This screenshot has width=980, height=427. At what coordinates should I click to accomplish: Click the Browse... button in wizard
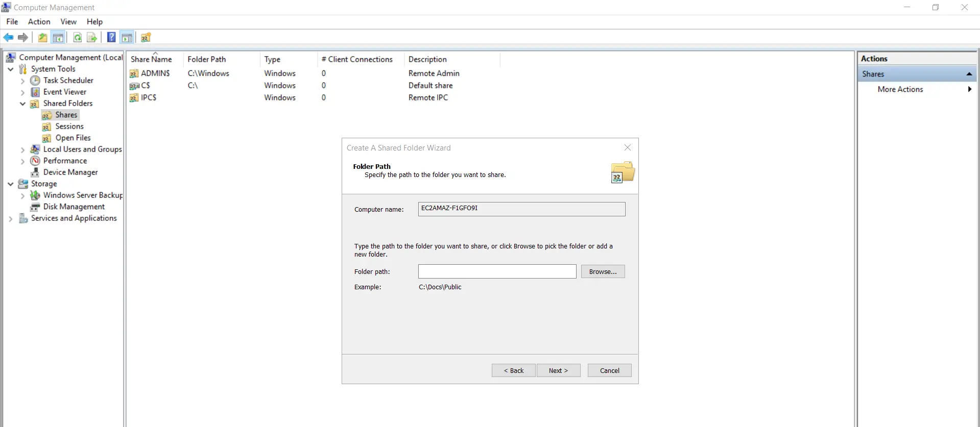603,271
